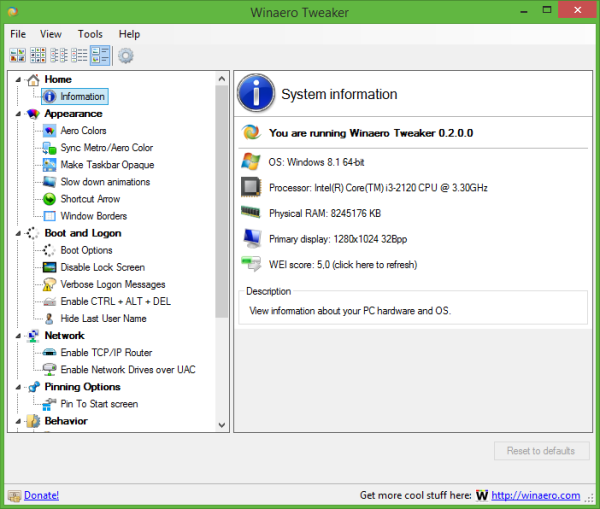Click the Sync Metro/Aero Color icon
Image resolution: width=600 pixels, height=509 pixels.
49,148
